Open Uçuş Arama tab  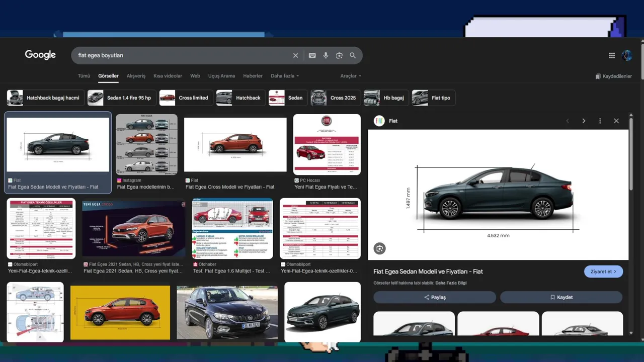[221, 76]
